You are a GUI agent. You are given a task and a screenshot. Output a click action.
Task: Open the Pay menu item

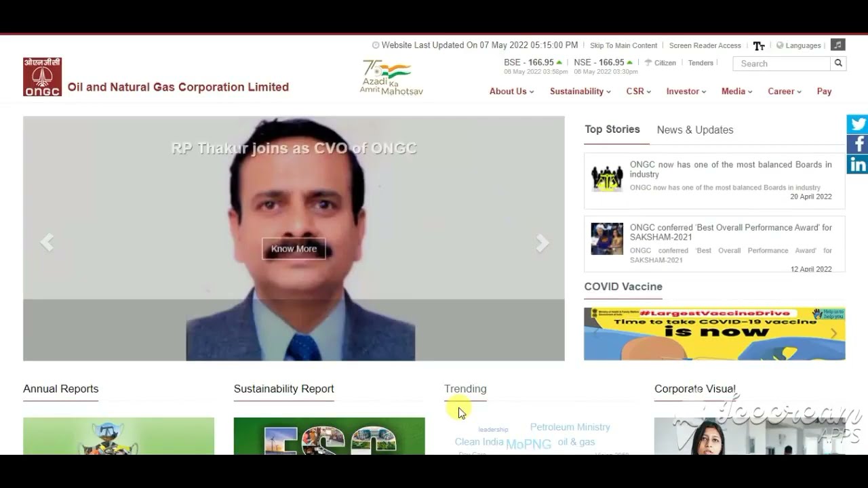pyautogui.click(x=824, y=91)
